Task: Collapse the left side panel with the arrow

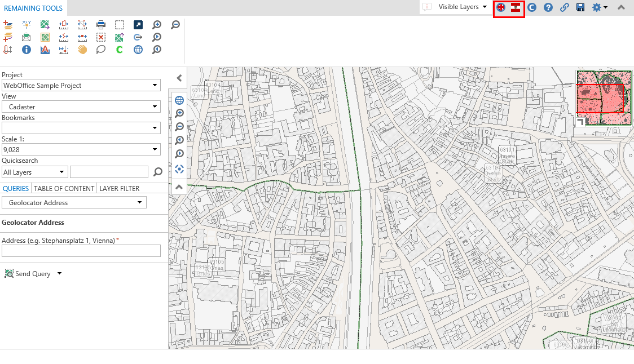Action: pos(179,78)
